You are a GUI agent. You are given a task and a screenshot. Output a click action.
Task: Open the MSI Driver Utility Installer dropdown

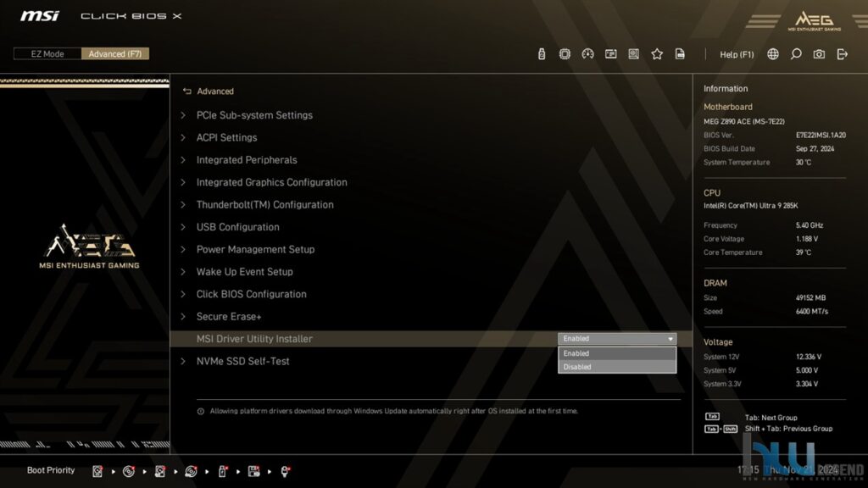(x=617, y=339)
